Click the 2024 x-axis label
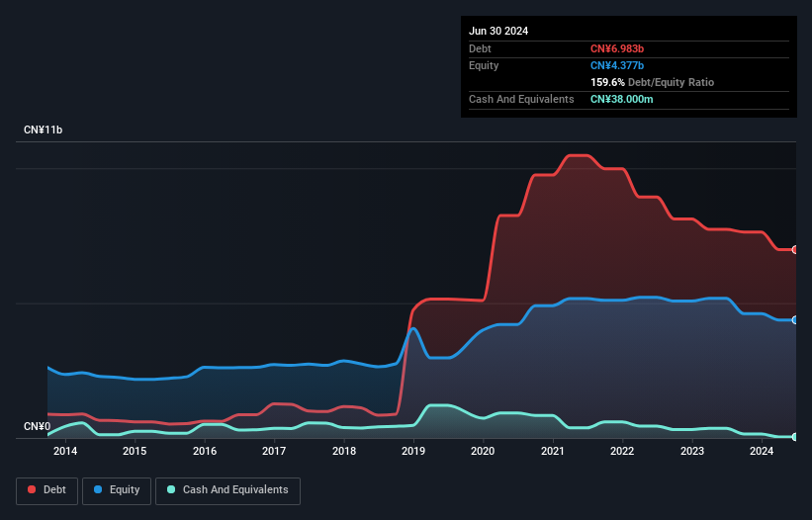The height and width of the screenshot is (520, 812). tap(762, 451)
